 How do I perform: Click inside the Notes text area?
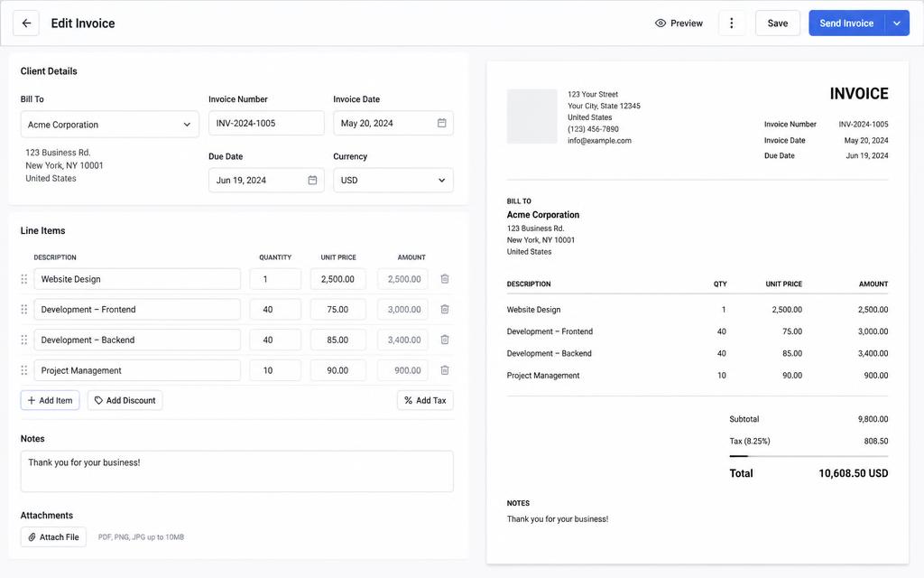pos(237,471)
